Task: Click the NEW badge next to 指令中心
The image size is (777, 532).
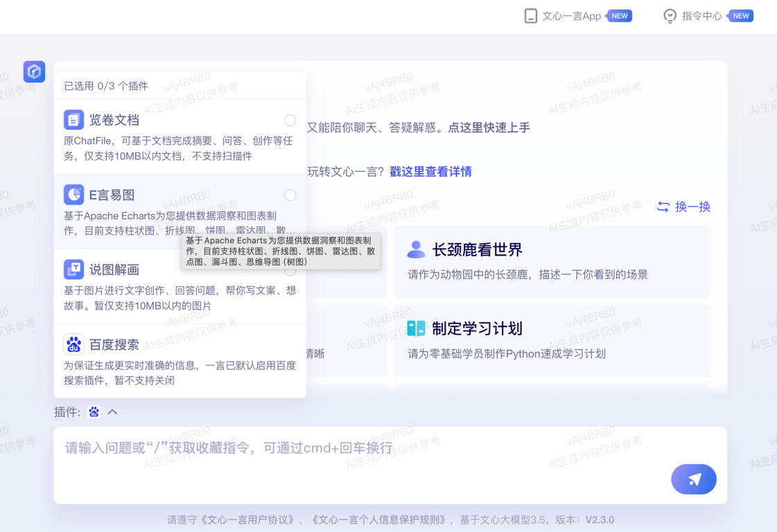Action: click(740, 16)
